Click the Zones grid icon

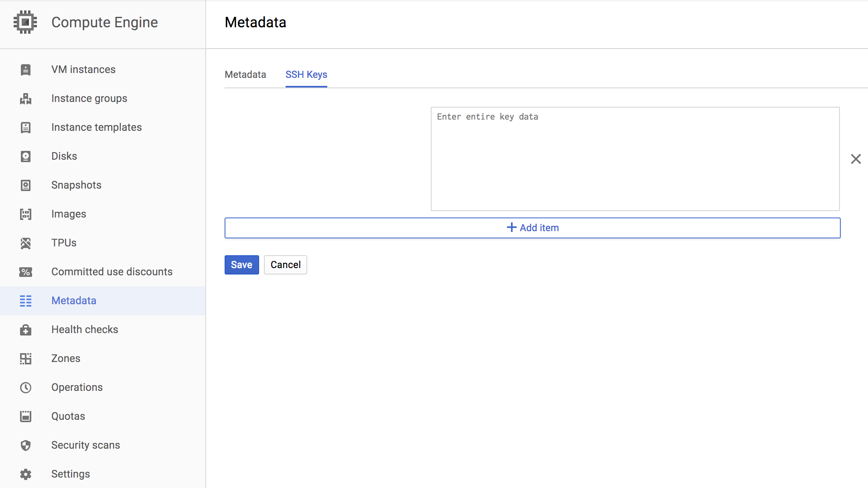pos(26,359)
